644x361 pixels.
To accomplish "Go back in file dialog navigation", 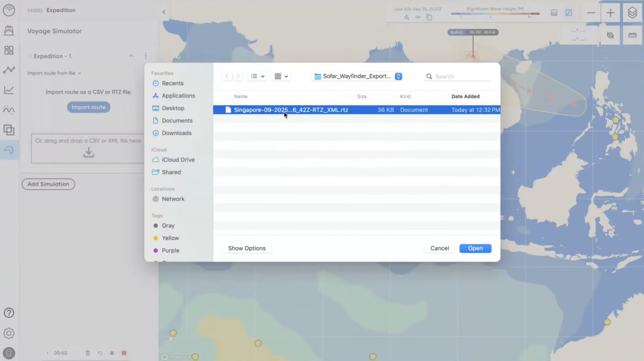I will [227, 76].
